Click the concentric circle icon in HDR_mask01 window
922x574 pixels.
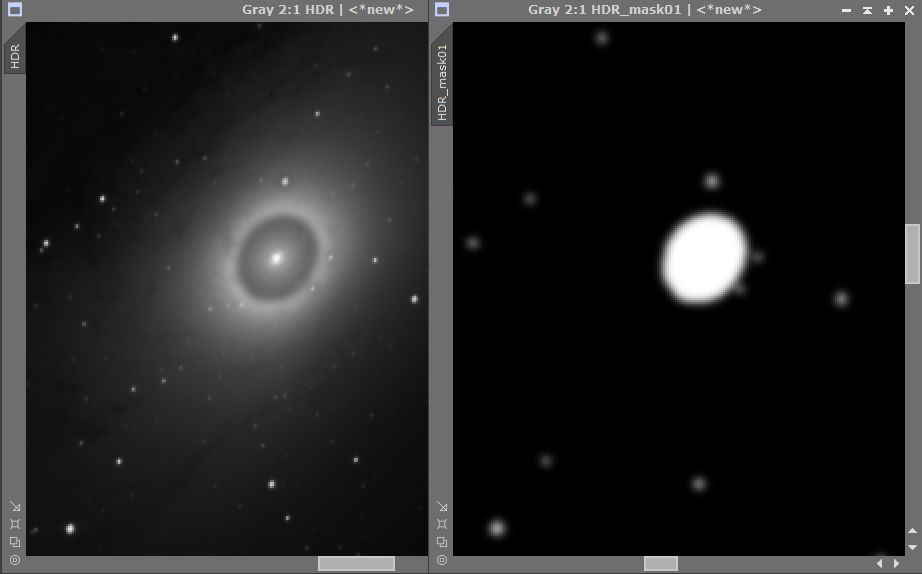point(442,560)
